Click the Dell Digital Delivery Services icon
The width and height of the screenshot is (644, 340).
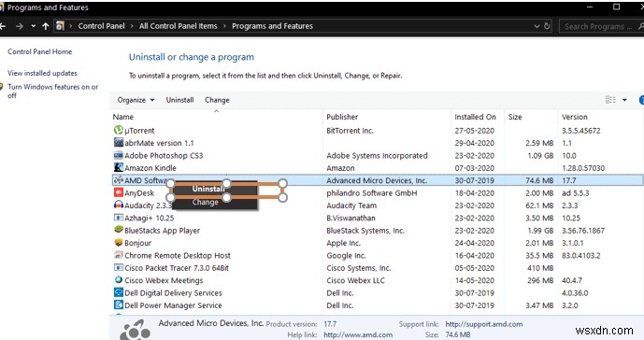[119, 292]
